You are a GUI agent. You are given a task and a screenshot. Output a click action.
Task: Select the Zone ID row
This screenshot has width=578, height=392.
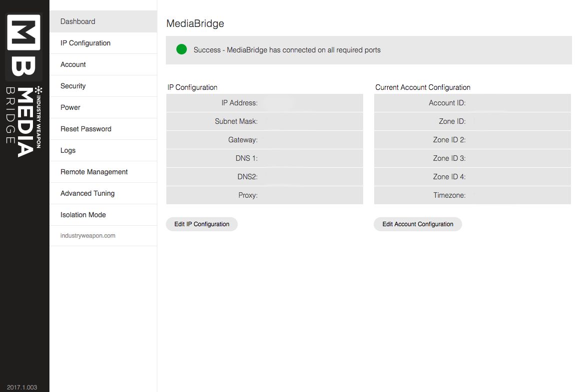tap(473, 121)
